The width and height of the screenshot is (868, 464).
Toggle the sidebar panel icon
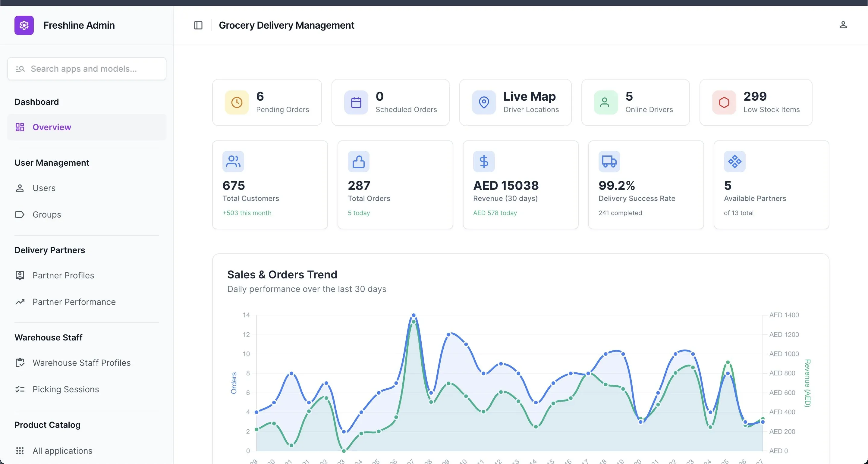click(x=198, y=25)
